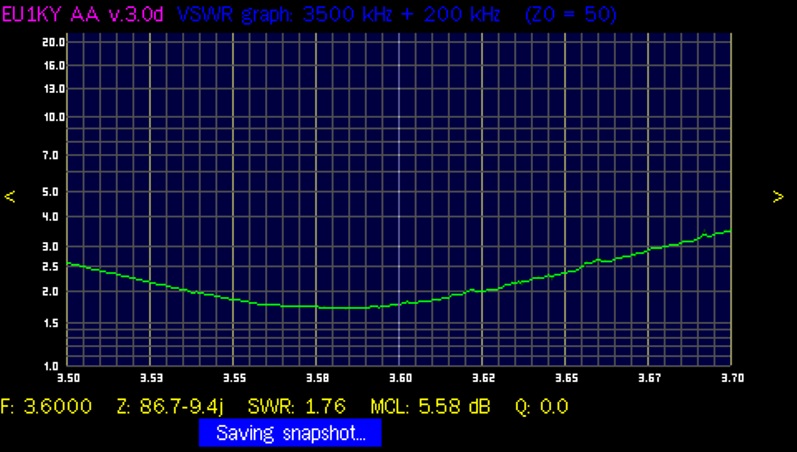This screenshot has height=452, width=797.
Task: Tap 'VSWR graph: 3500 kHz + 200 kHz' header
Action: click(339, 14)
